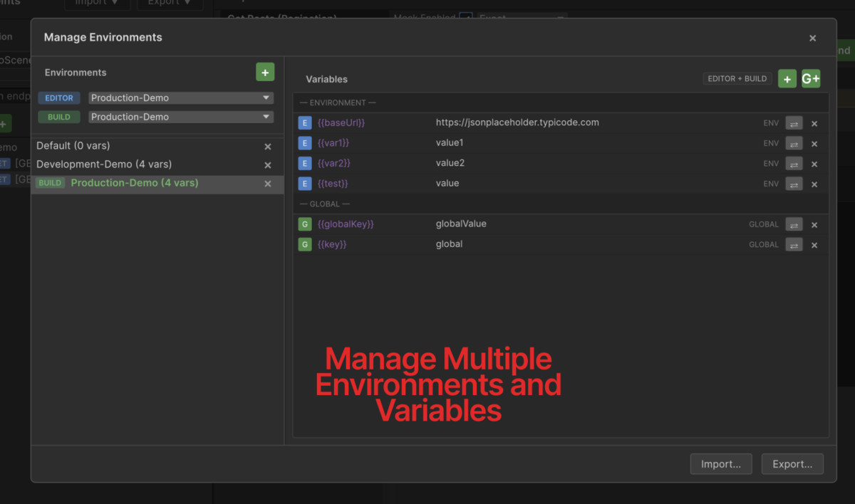The image size is (855, 504).
Task: Swap scope of baseUrl variable
Action: click(794, 123)
